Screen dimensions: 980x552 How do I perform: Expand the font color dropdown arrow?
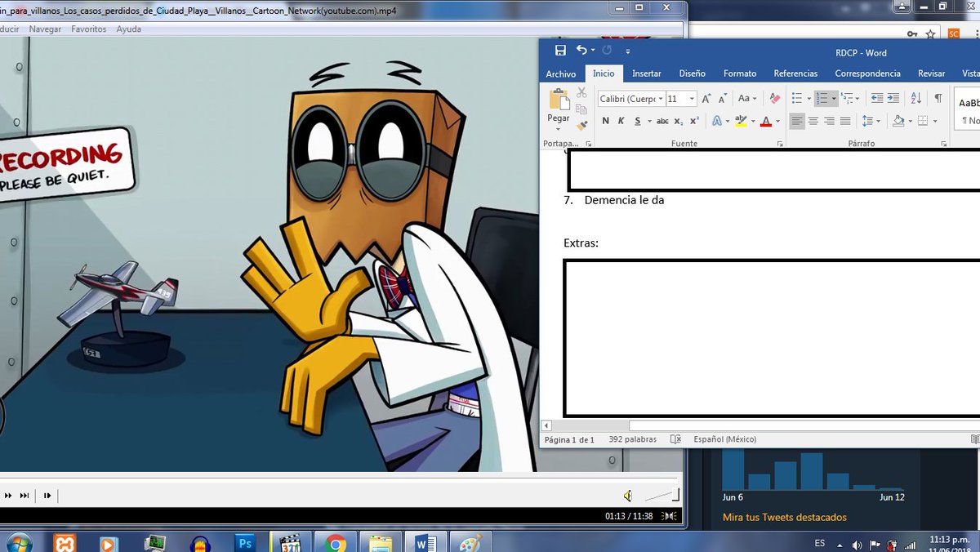tap(777, 121)
